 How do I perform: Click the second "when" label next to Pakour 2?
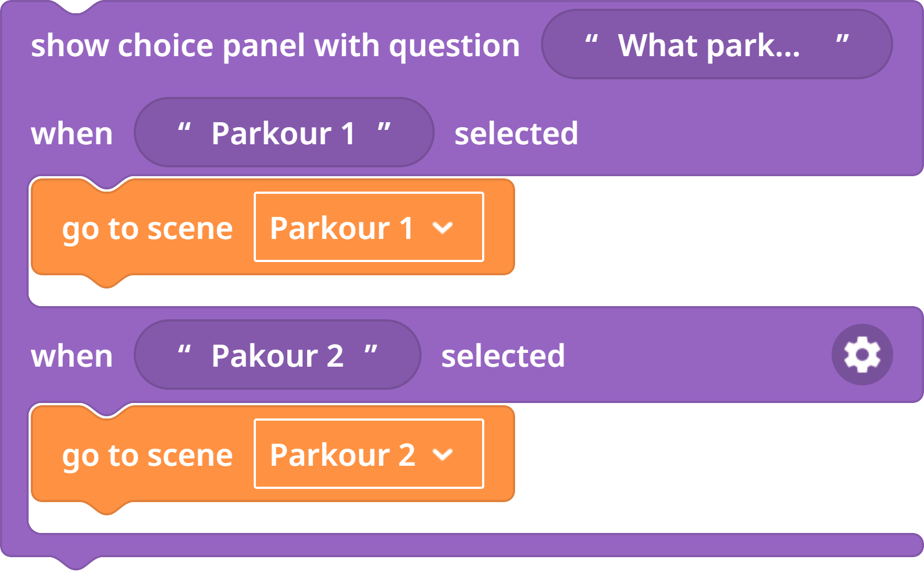(72, 356)
